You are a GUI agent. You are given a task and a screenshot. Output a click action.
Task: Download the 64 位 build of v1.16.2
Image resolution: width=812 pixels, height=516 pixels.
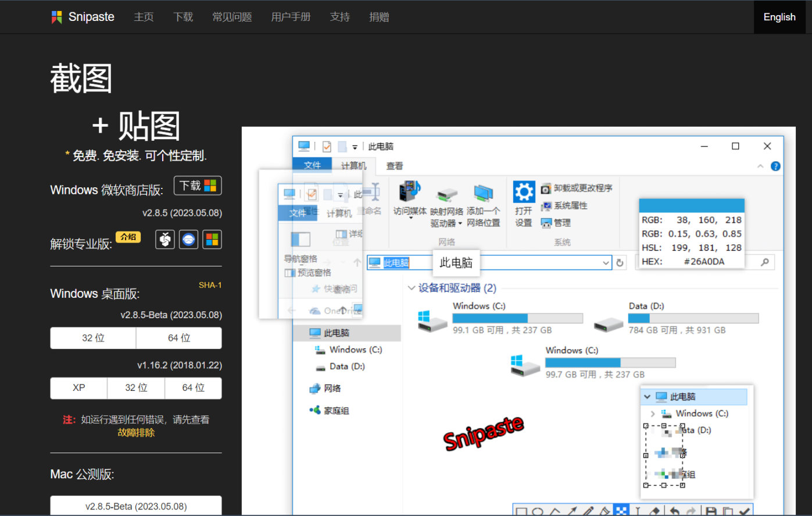[x=193, y=388]
